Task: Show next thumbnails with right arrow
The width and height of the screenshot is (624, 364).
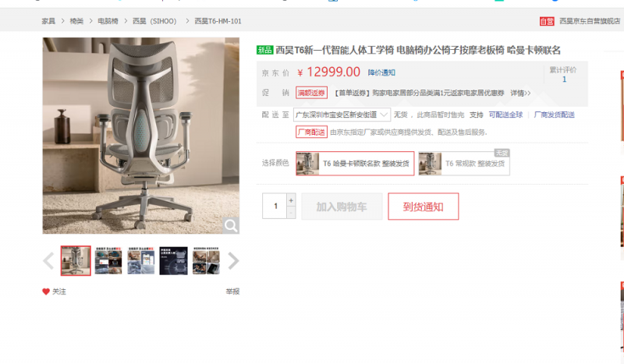Action: point(233,261)
